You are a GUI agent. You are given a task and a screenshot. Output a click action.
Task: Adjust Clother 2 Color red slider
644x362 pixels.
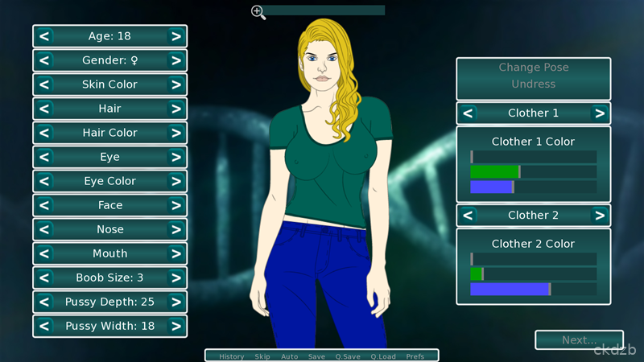(534, 259)
